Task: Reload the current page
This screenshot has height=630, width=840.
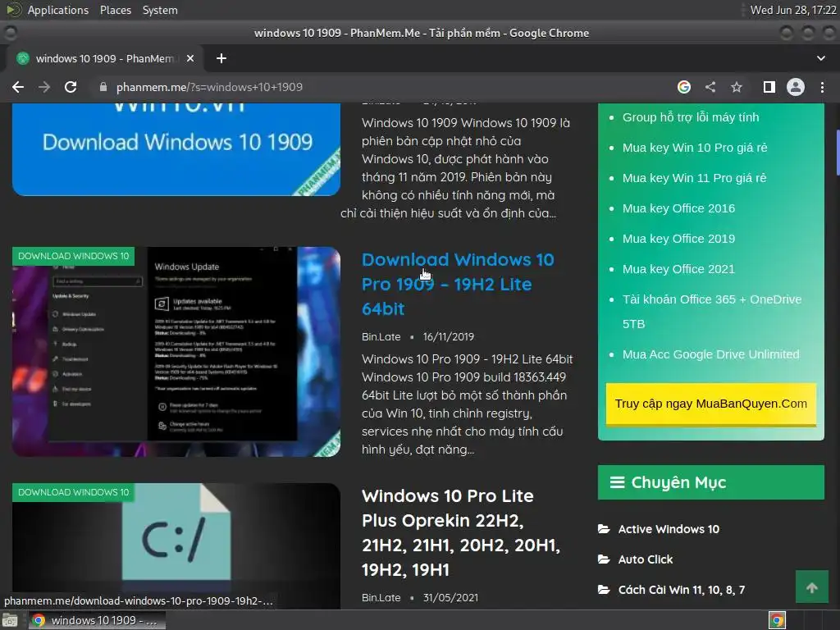Action: pos(71,87)
